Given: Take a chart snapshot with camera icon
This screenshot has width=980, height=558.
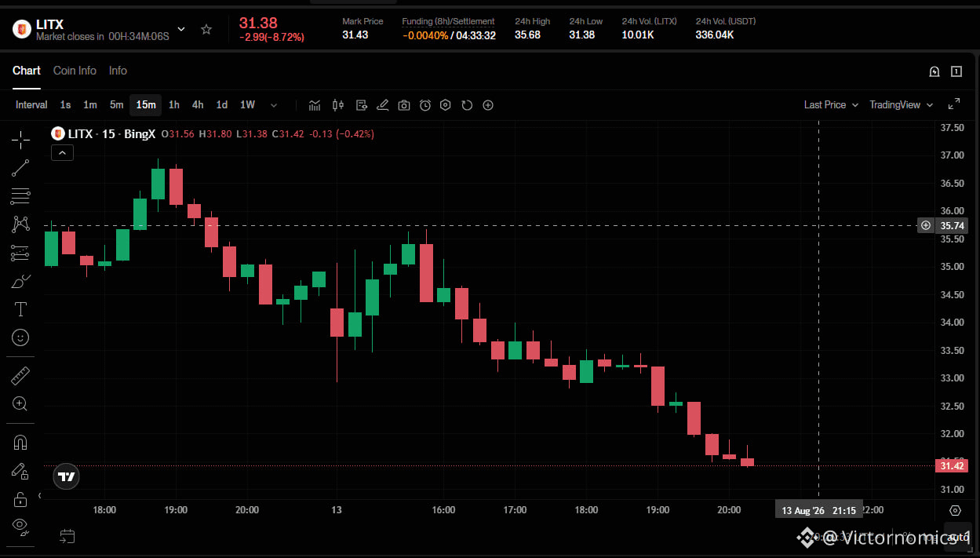Looking at the screenshot, I should pos(404,105).
